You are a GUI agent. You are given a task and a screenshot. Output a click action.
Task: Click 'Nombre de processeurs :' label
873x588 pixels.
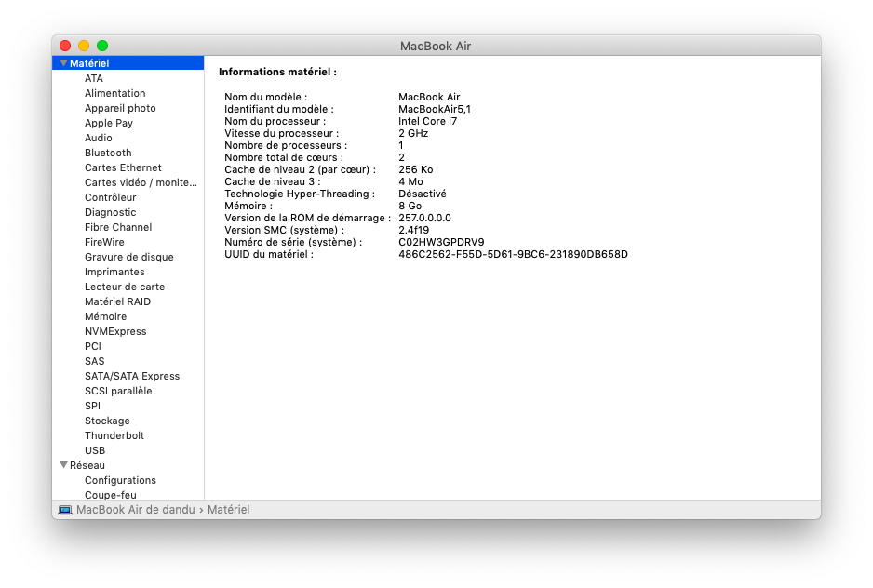pos(286,145)
